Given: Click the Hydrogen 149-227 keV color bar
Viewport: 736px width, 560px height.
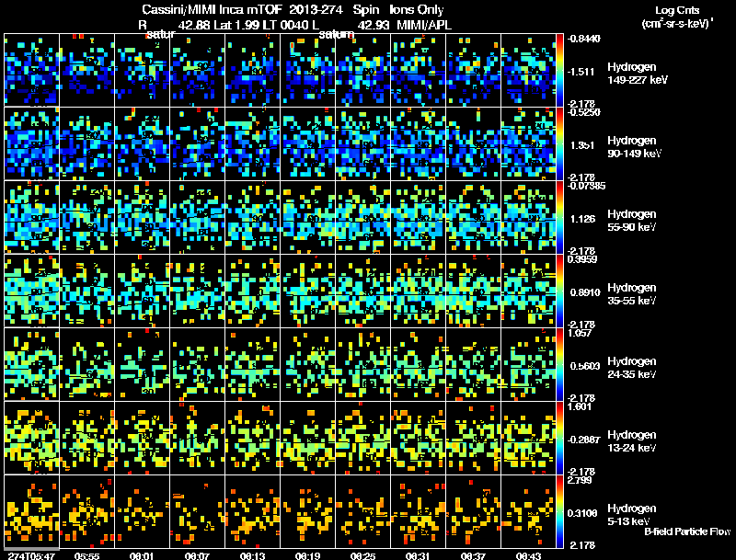Looking at the screenshot, I should tap(559, 71).
